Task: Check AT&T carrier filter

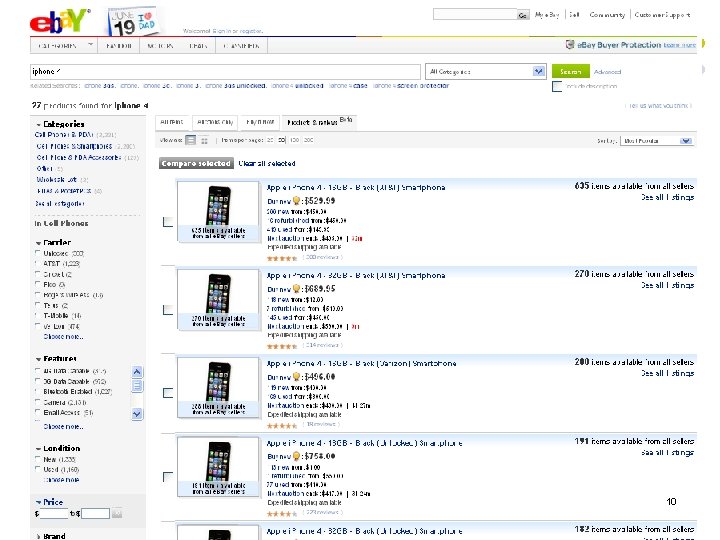Action: tap(38, 263)
